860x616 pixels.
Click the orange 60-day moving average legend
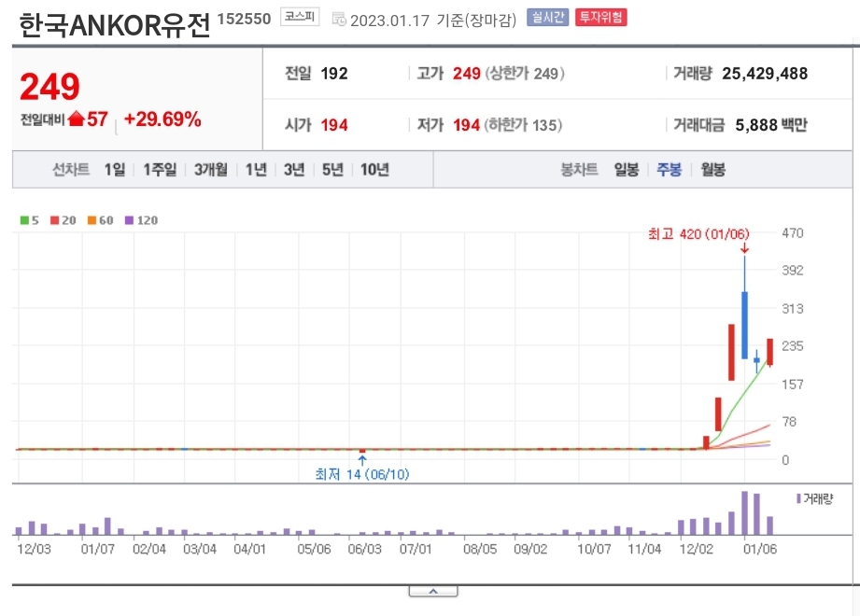(x=100, y=220)
